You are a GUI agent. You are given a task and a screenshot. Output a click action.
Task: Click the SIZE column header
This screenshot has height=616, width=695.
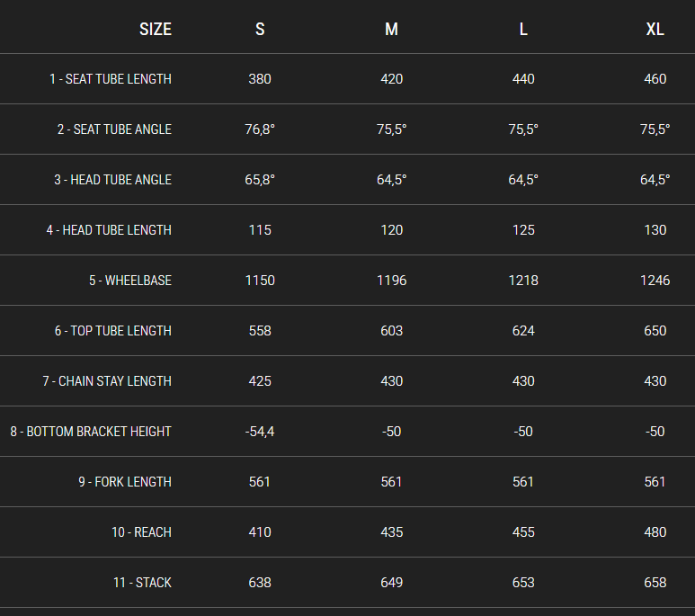pos(155,30)
